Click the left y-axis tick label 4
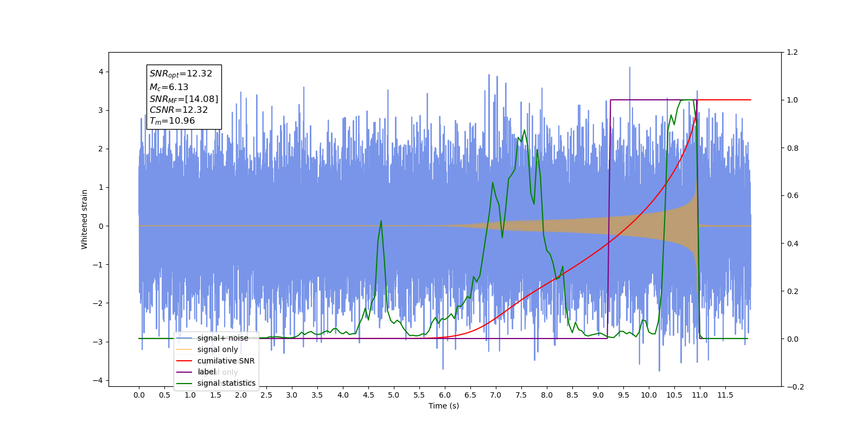The width and height of the screenshot is (868, 434). pos(101,72)
